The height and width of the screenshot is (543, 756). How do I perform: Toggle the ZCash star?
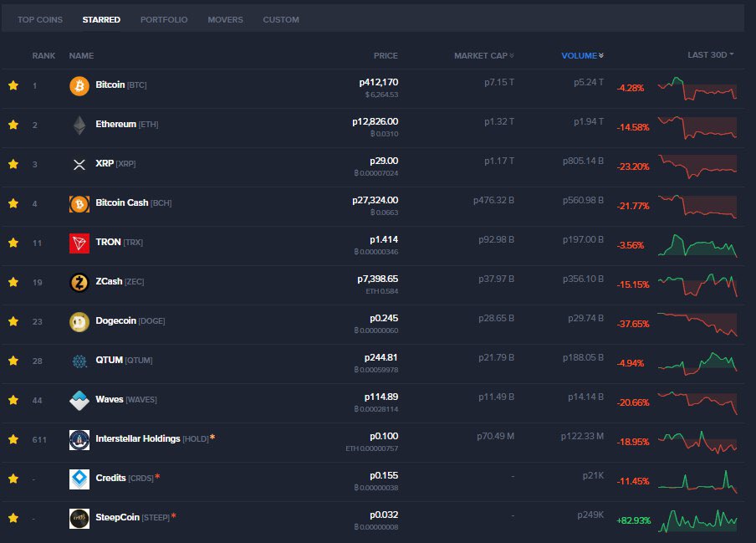13,282
